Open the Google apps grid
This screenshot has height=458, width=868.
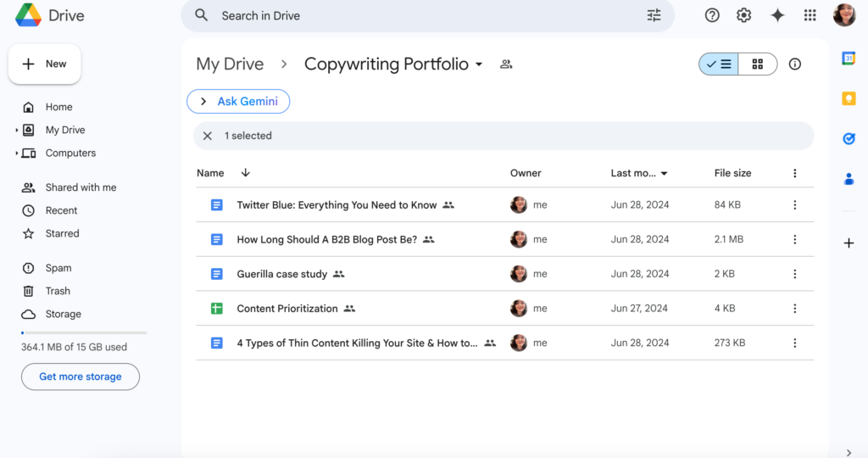click(x=810, y=15)
